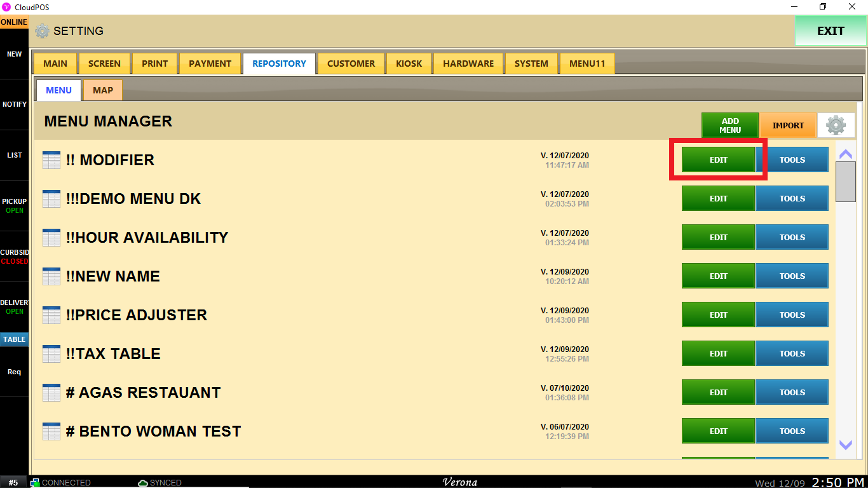Image resolution: width=868 pixels, height=488 pixels.
Task: Switch to the PAYMENT settings tab
Action: (210, 64)
